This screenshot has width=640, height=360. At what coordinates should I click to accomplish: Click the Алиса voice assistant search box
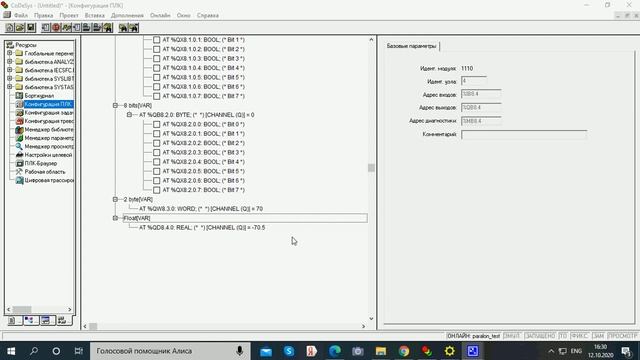point(170,351)
